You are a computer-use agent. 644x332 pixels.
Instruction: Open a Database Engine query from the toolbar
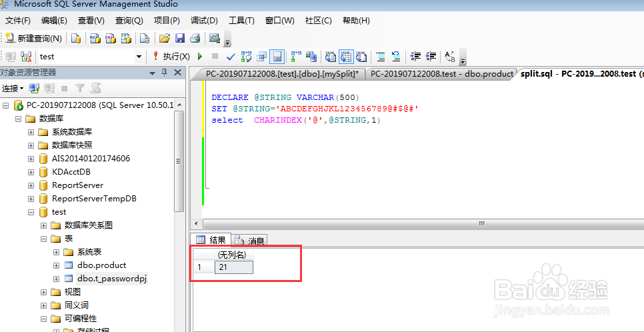point(77,38)
